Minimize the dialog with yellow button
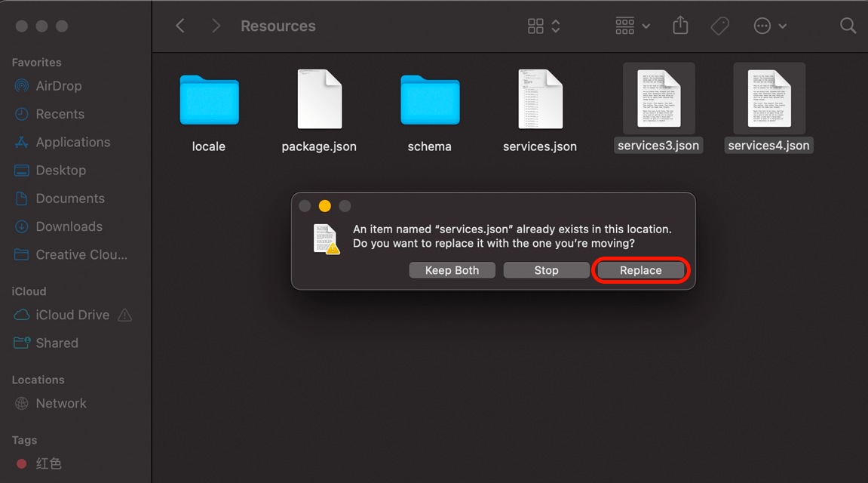The height and width of the screenshot is (483, 868). (x=325, y=206)
